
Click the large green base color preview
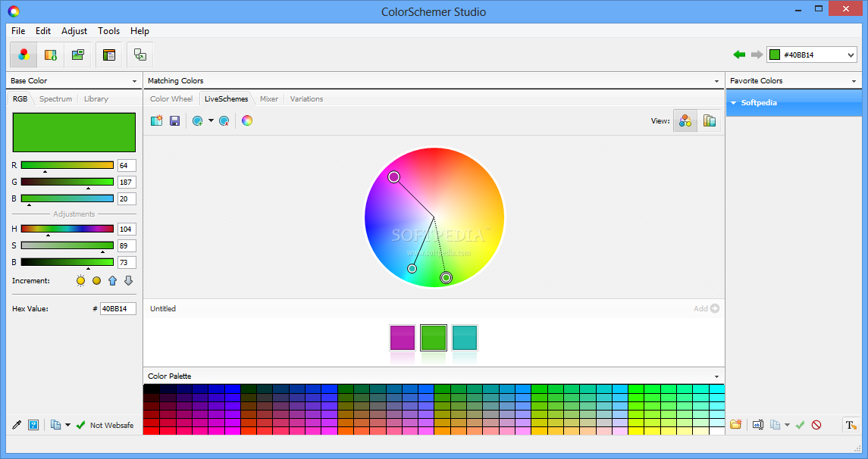click(x=74, y=133)
